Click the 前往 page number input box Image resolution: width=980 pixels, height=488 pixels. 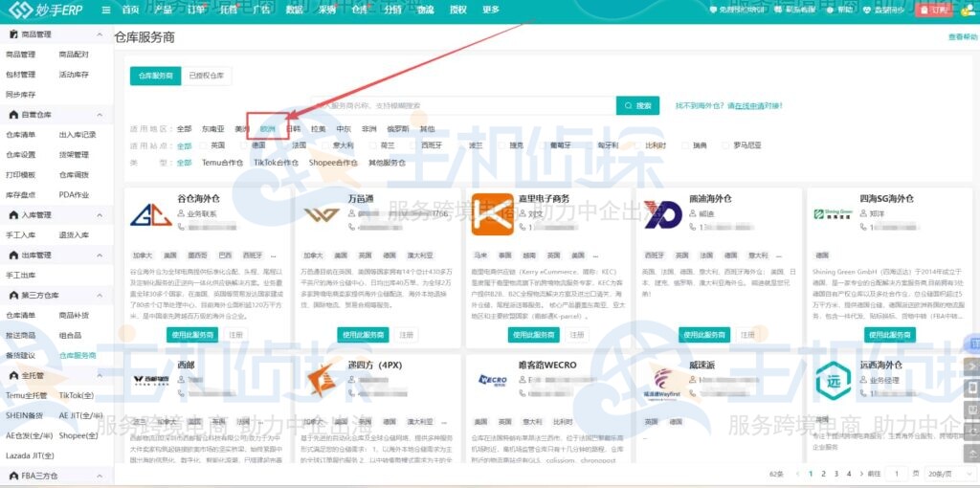tap(896, 474)
